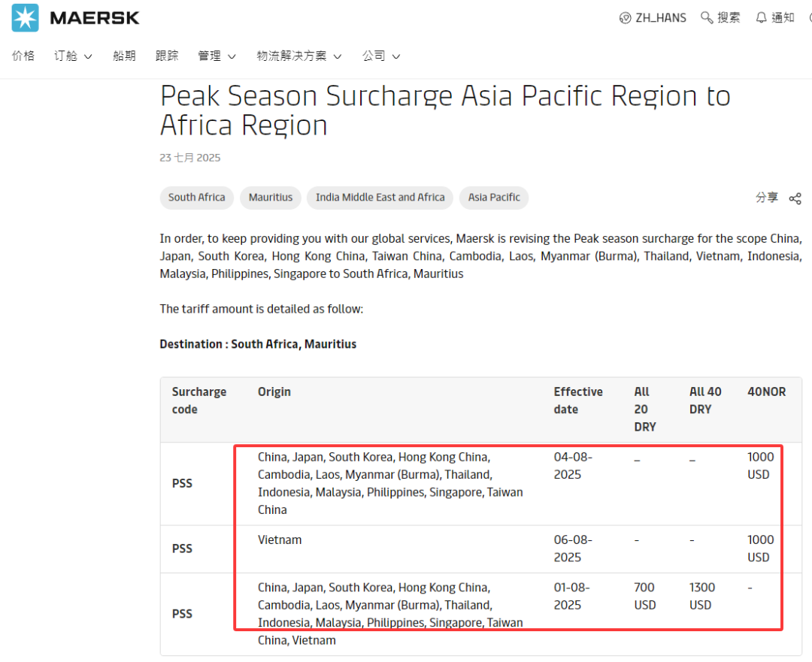Click the 分享 share label
This screenshot has width=812, height=662.
tap(766, 197)
